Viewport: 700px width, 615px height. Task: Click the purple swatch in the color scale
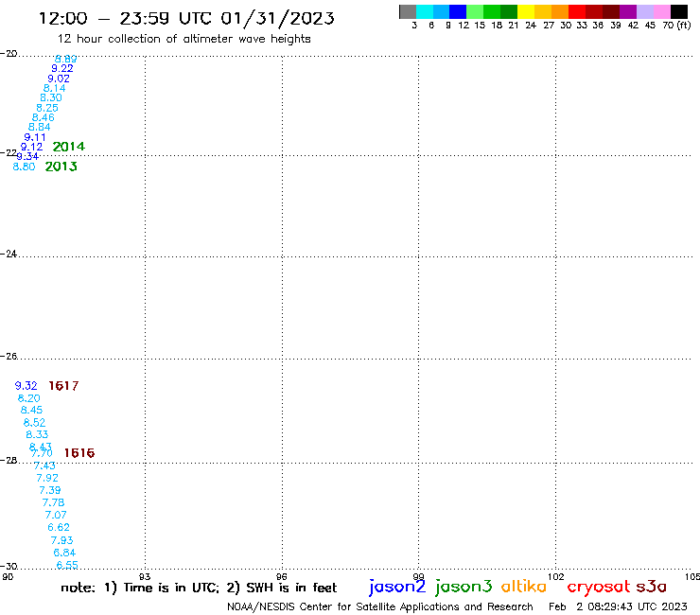click(628, 11)
